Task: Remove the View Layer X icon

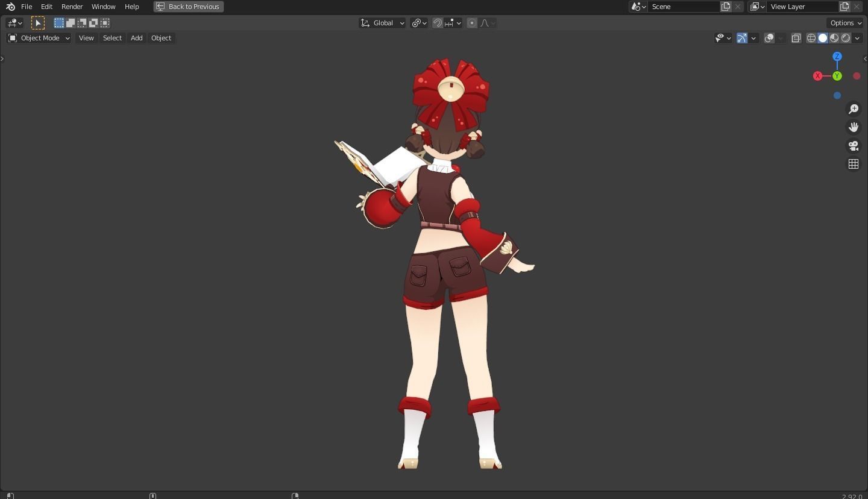Action: click(857, 7)
